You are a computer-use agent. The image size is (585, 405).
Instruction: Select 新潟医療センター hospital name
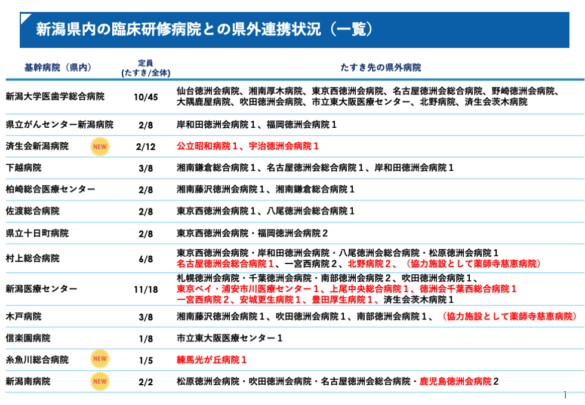tap(41, 289)
